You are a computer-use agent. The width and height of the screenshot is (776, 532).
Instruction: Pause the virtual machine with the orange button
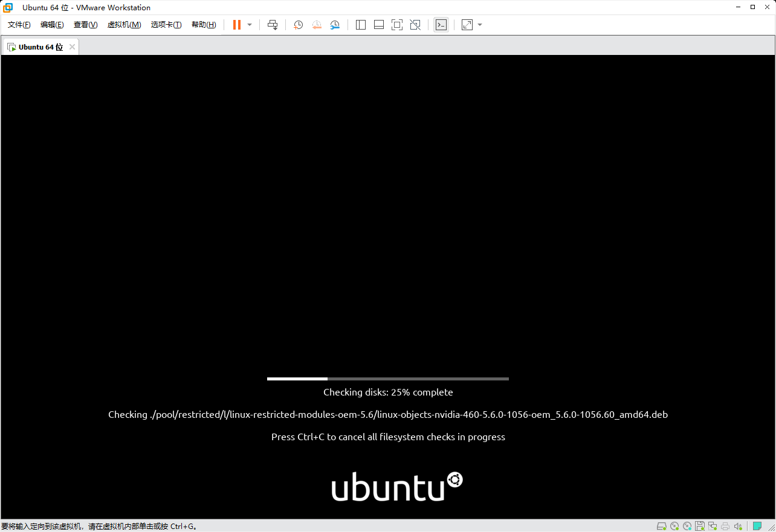pos(237,25)
